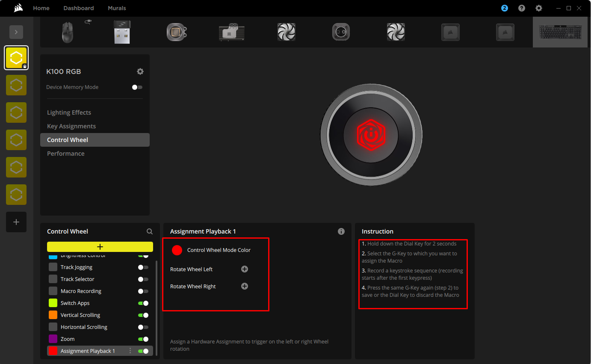This screenshot has width=591, height=364.
Task: Open the Assignment Playback 1 options menu
Action: click(x=130, y=350)
